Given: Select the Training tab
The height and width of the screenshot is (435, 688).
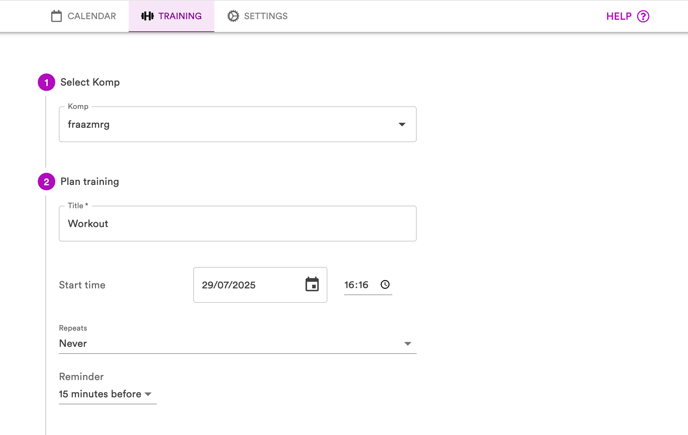Looking at the screenshot, I should point(171,16).
